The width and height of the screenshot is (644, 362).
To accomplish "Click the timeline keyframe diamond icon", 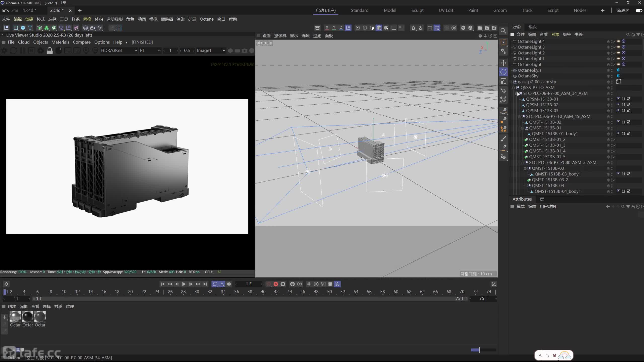I will pyautogui.click(x=6, y=284).
